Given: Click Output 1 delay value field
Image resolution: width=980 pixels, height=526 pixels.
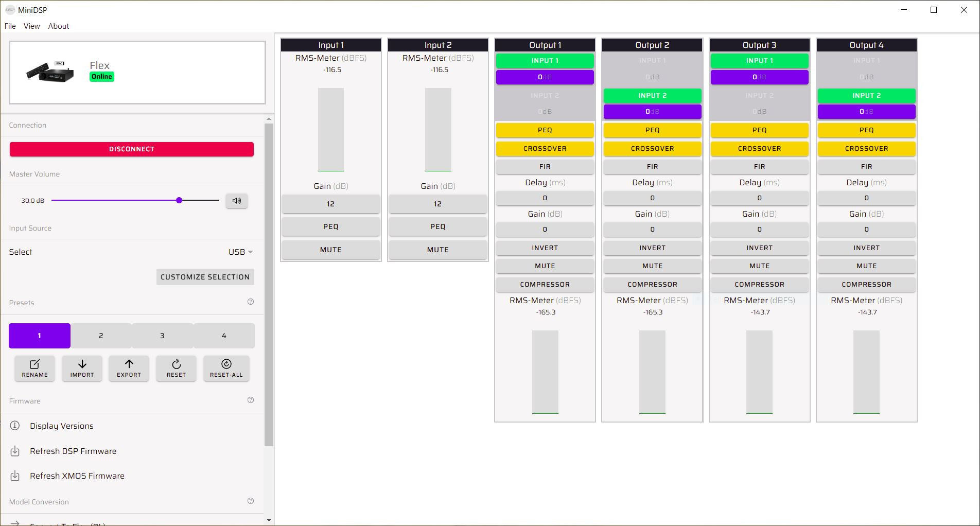Looking at the screenshot, I should pos(545,198).
